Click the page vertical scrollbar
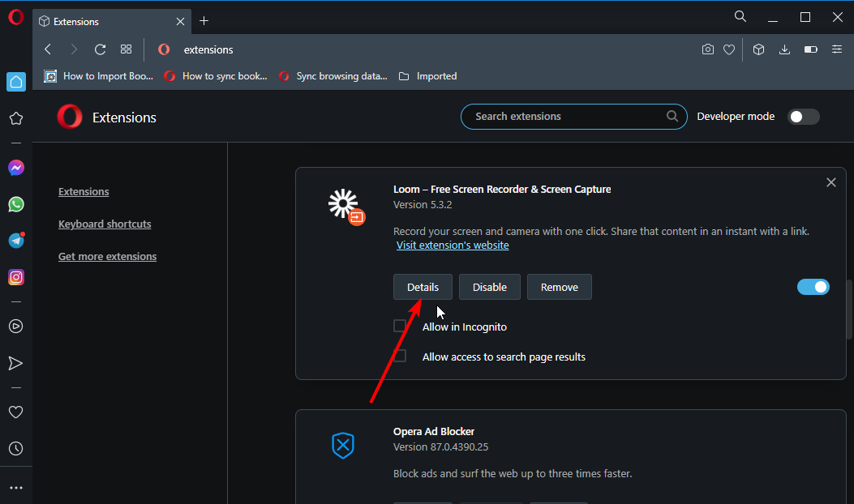854x504 pixels. 848,310
